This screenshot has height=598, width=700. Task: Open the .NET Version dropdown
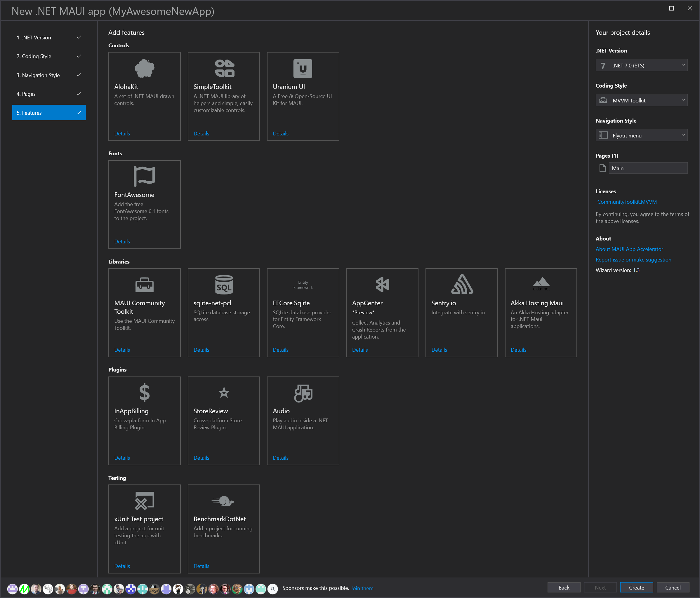[641, 65]
